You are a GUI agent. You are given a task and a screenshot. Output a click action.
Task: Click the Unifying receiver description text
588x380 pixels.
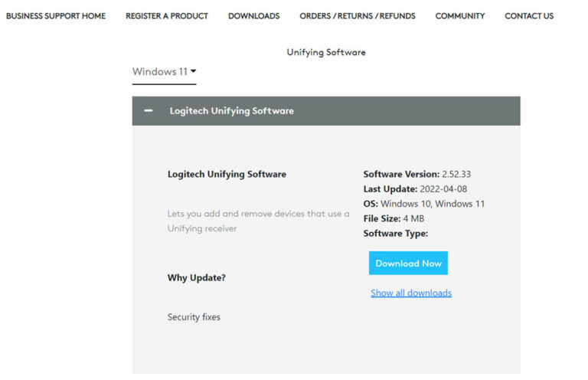pos(258,221)
